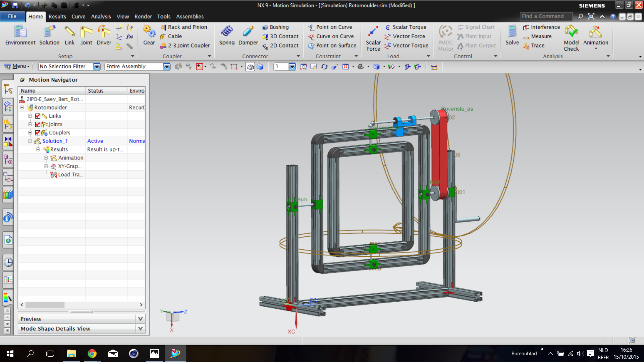644x362 pixels.
Task: Click the Solution icon in Setup group
Action: [49, 36]
